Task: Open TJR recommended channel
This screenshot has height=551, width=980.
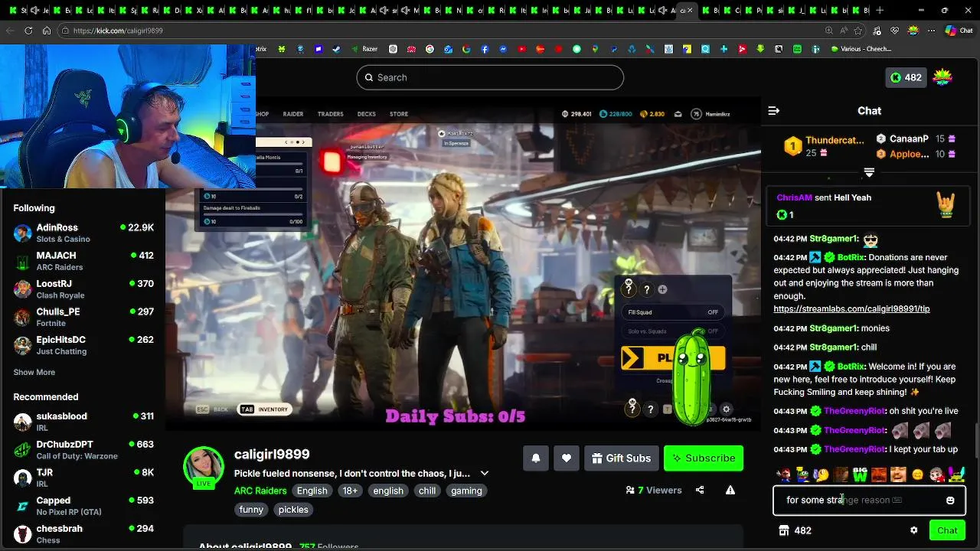Action: [83, 478]
